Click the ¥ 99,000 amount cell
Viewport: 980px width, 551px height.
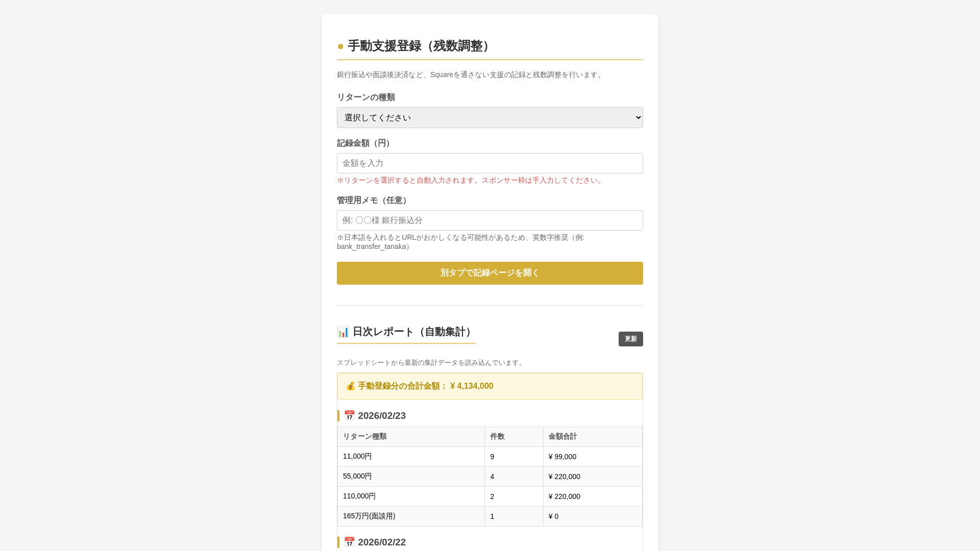593,457
